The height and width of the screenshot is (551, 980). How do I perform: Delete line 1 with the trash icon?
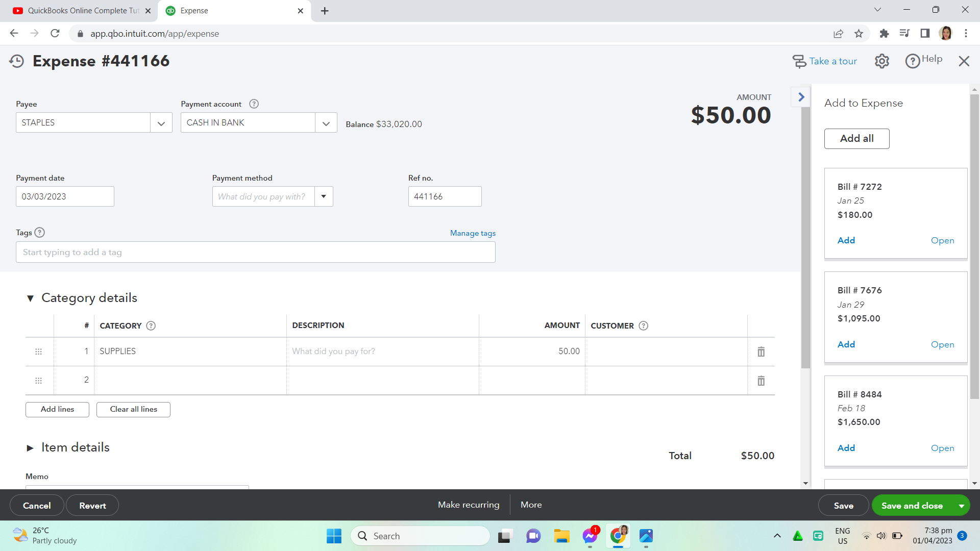[x=761, y=352]
